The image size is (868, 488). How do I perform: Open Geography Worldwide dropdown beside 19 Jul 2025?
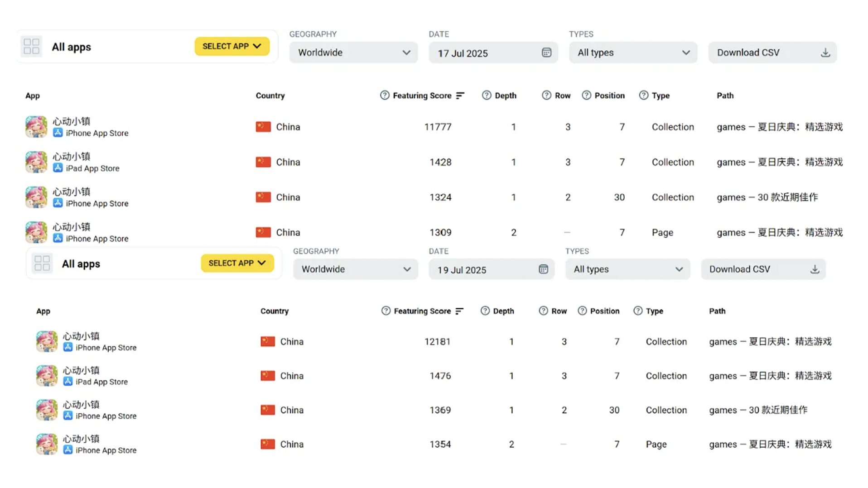[x=356, y=269]
